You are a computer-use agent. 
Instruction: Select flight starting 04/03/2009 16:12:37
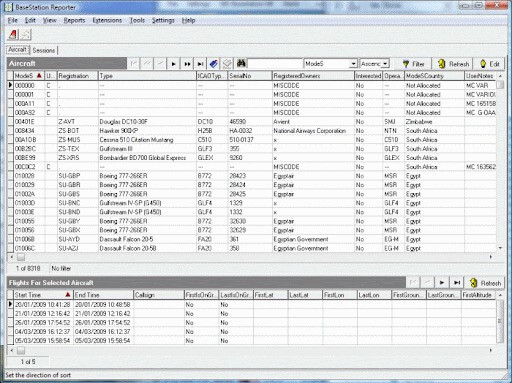(x=252, y=331)
